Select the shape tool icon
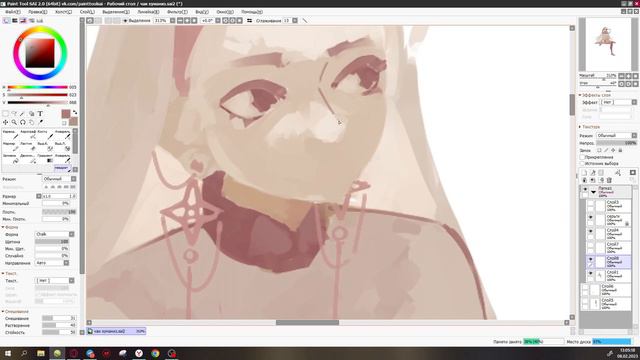 [31, 114]
